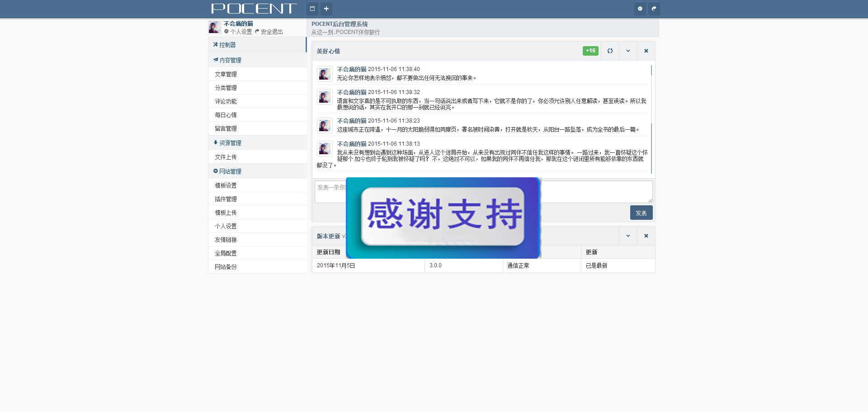Click 安全退出 to log out

pyautogui.click(x=269, y=32)
